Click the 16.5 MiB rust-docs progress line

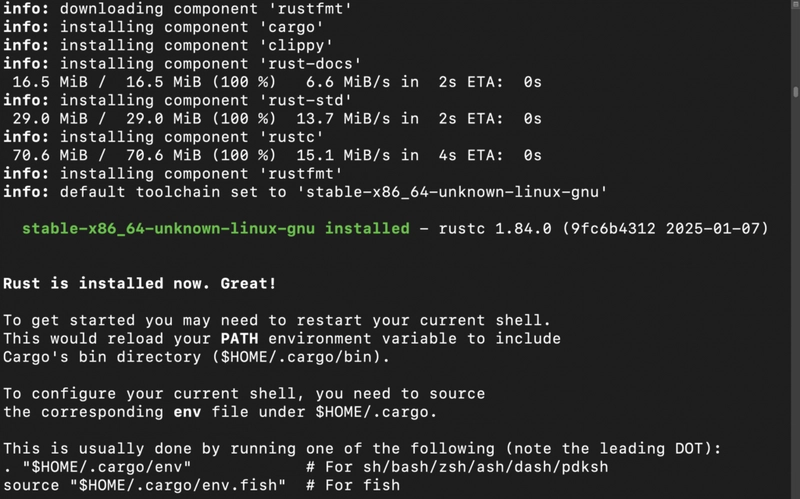coord(277,82)
